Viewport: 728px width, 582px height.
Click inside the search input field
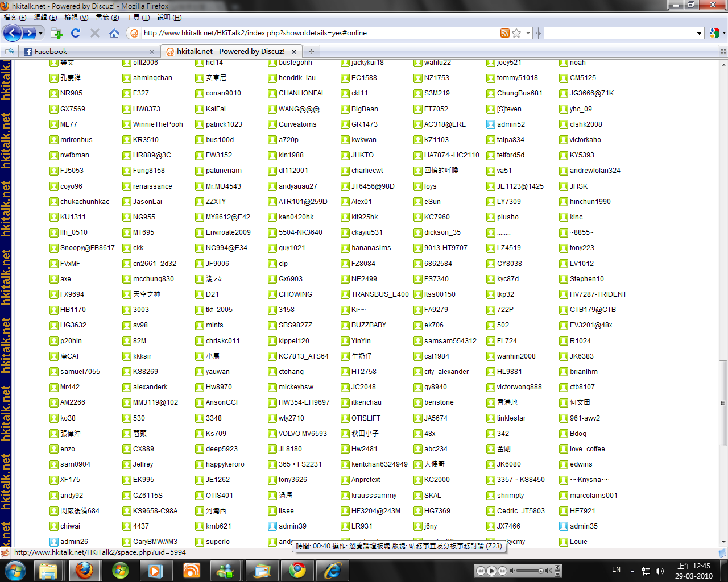(620, 33)
